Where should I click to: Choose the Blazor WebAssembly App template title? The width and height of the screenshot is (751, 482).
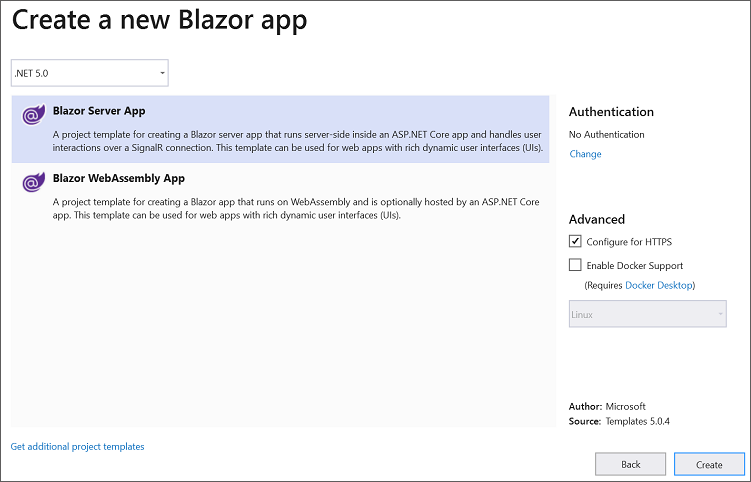pos(119,179)
